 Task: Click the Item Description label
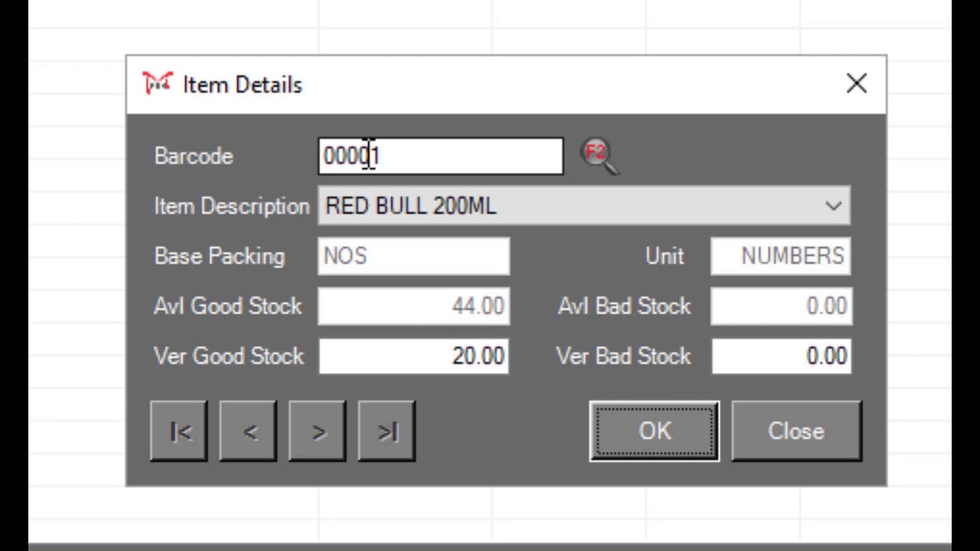[232, 207]
